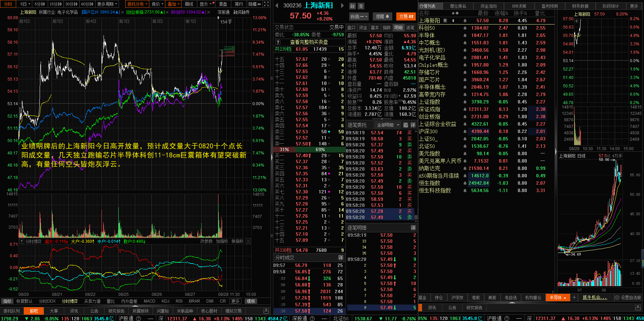Toggle the 追 follow option in 逐笔委托 header
The height and width of the screenshot is (321, 644).
pyautogui.click(x=405, y=125)
